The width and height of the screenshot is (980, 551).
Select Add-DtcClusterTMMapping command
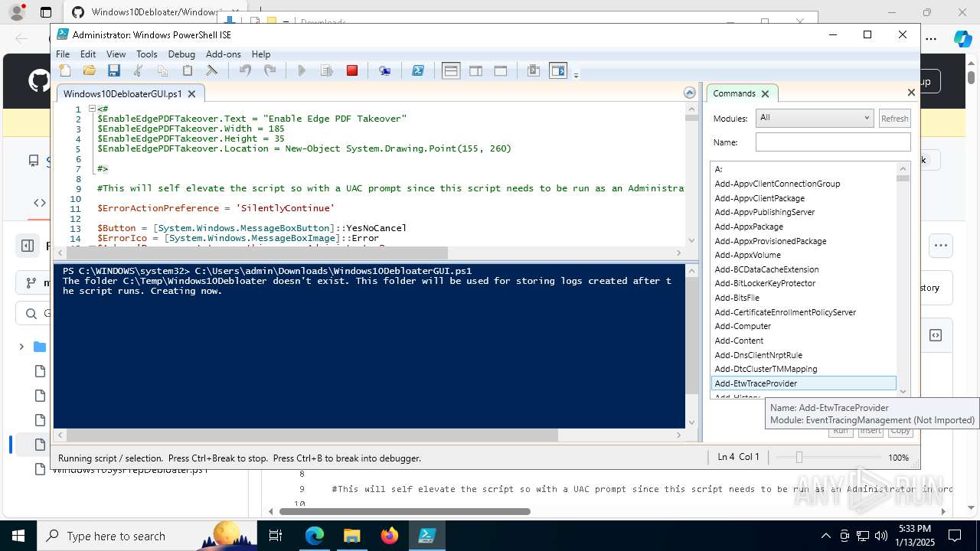tap(803, 369)
